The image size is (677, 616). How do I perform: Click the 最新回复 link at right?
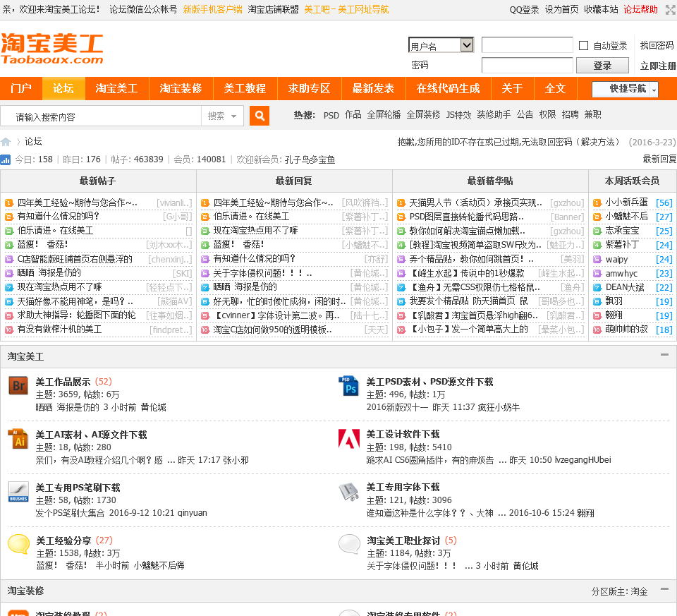pos(659,159)
